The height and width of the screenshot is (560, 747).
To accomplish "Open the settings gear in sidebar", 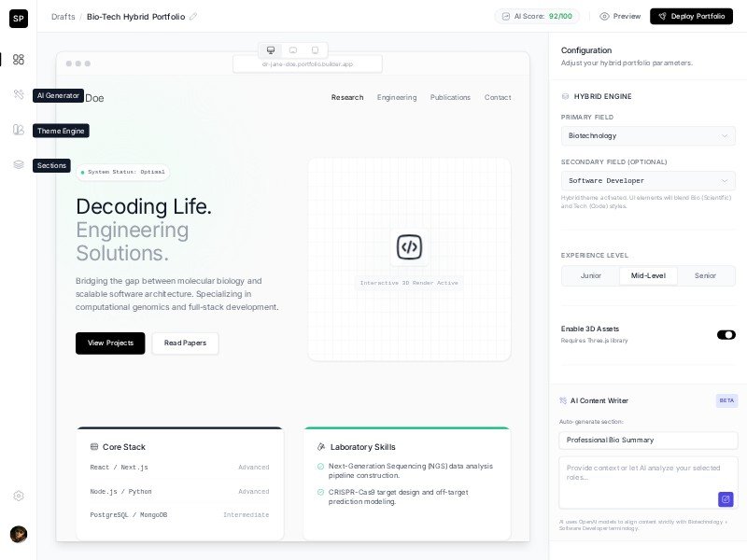I will point(18,496).
